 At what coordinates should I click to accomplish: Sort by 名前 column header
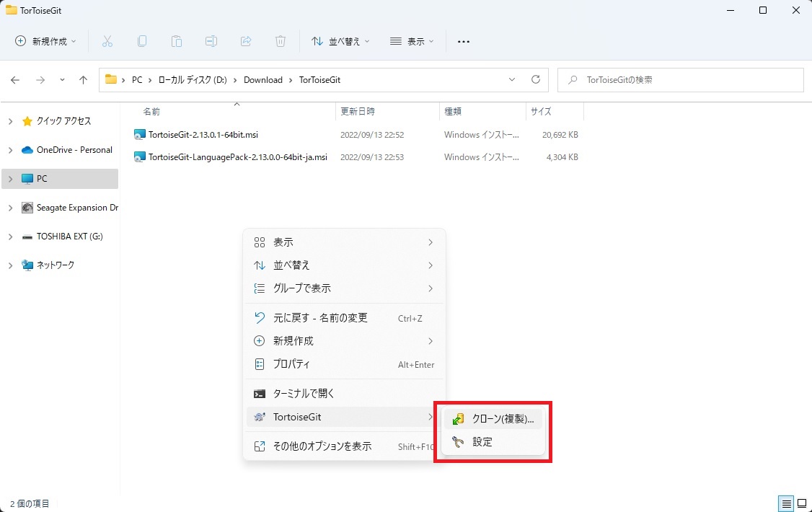pyautogui.click(x=151, y=111)
